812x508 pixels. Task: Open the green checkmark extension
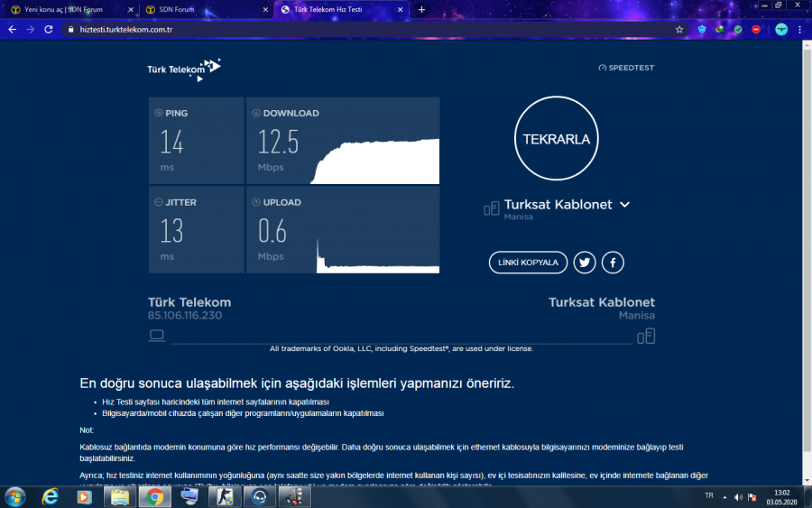click(x=738, y=30)
